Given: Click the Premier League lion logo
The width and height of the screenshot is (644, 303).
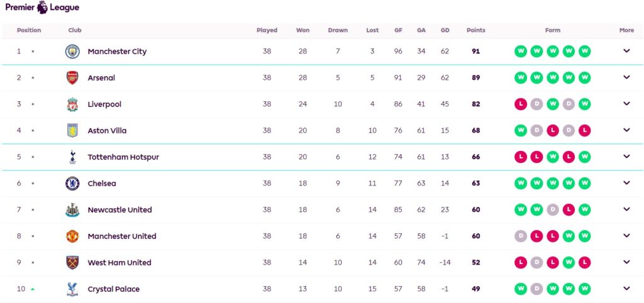Looking at the screenshot, I should point(42,8).
